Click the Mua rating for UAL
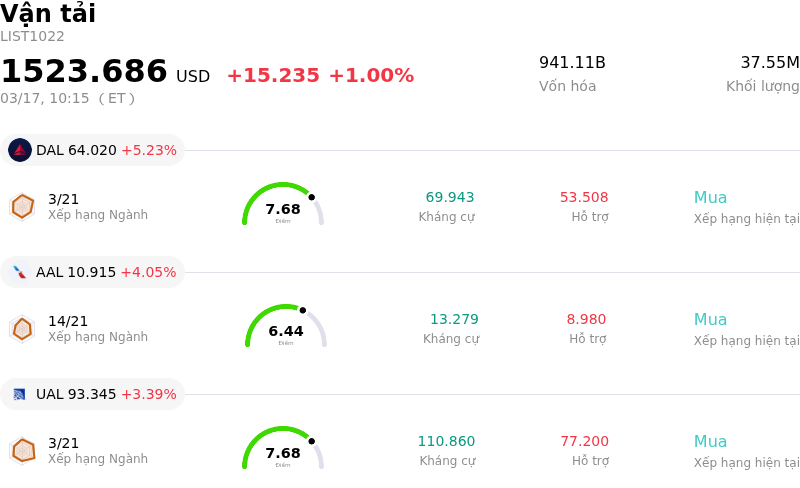800x488 pixels. pos(710,442)
